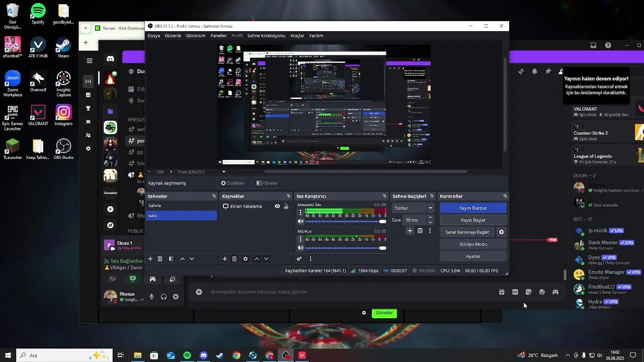The image size is (644, 362).
Task: Increase Süre duration stepper up arrow
Action: [430, 218]
